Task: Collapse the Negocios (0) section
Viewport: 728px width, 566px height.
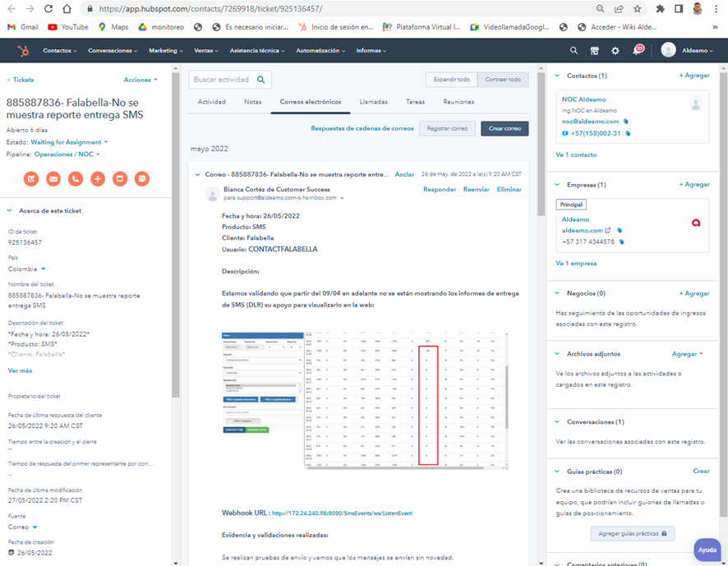Action: (557, 293)
